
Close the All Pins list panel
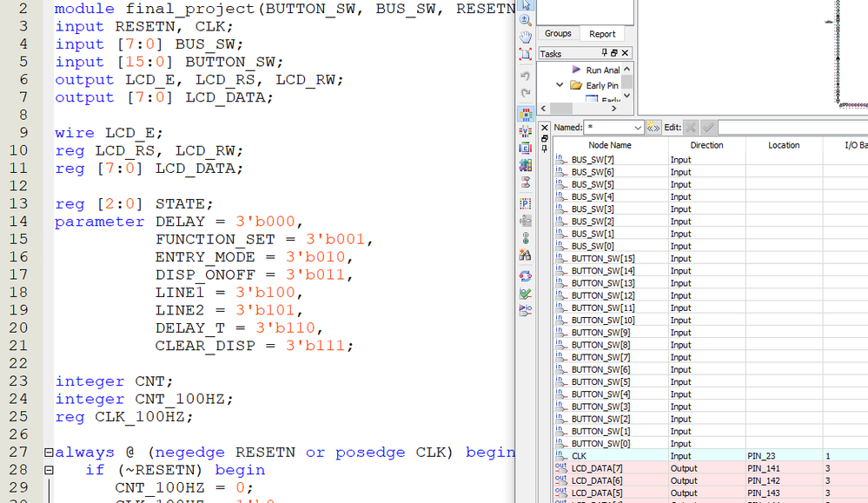coord(545,128)
